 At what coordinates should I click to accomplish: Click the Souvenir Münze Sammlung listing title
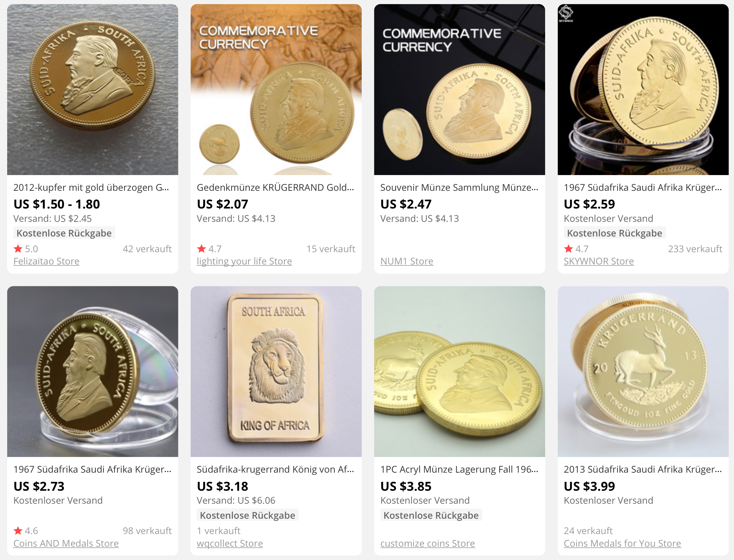[459, 187]
